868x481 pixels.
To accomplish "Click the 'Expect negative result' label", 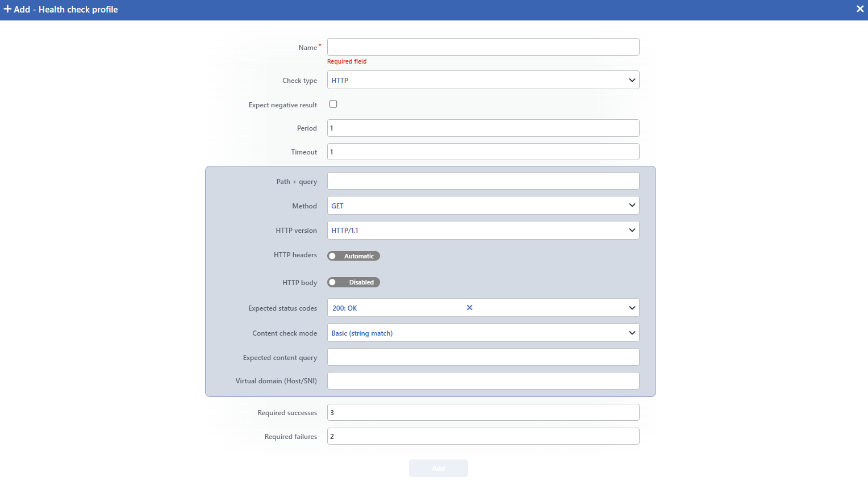I will [x=283, y=105].
